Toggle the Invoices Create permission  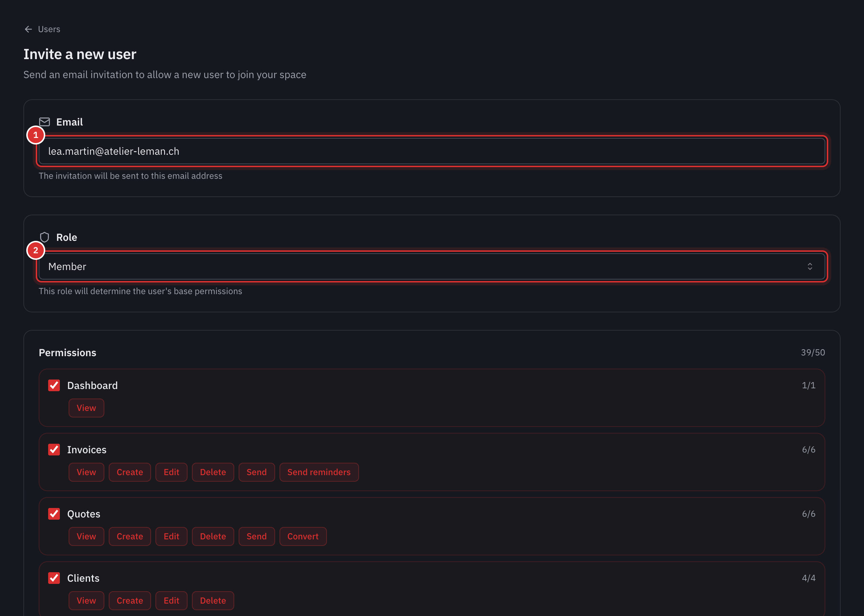tap(130, 472)
